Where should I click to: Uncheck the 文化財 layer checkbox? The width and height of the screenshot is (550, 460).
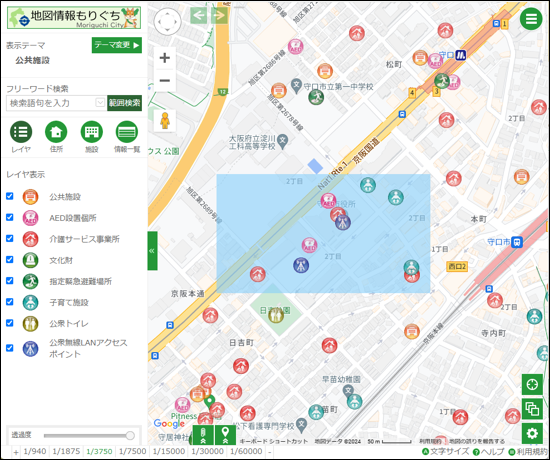tap(10, 259)
